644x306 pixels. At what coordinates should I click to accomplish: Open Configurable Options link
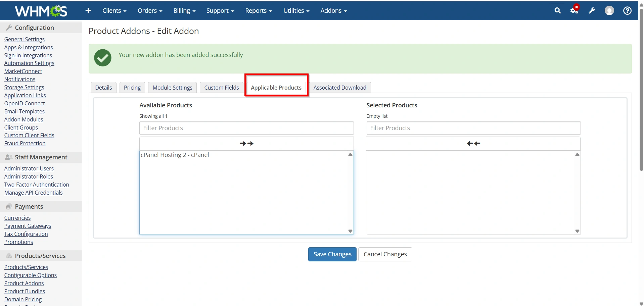(31, 275)
